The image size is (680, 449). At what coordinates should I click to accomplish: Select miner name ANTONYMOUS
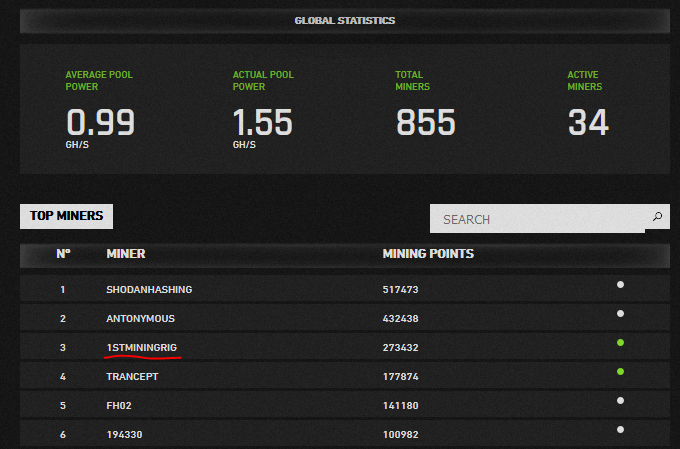point(141,318)
